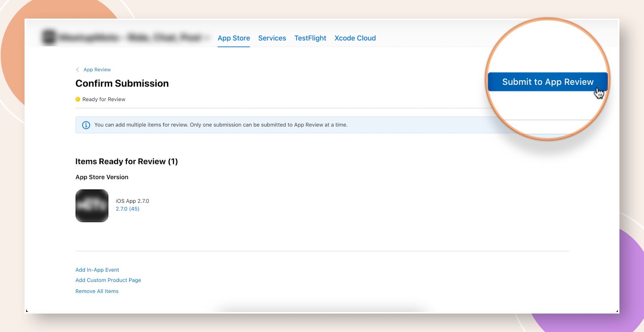The width and height of the screenshot is (644, 332).
Task: Click the blurred app icon in the header
Action: point(49,37)
